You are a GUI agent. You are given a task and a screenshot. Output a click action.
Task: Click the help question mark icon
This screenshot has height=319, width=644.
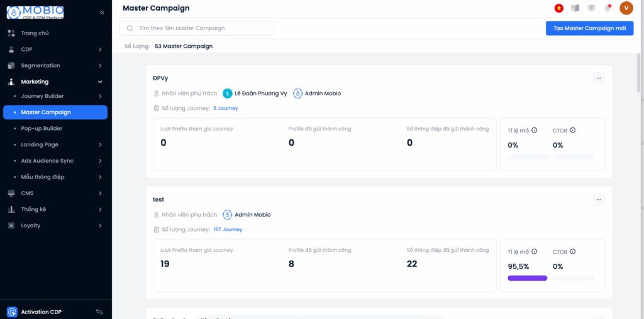pyautogui.click(x=591, y=8)
